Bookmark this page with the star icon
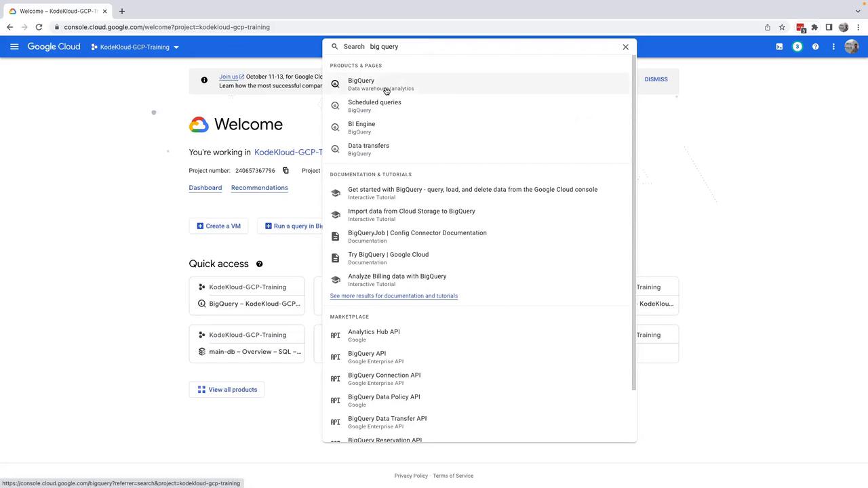868x488 pixels. (x=782, y=27)
